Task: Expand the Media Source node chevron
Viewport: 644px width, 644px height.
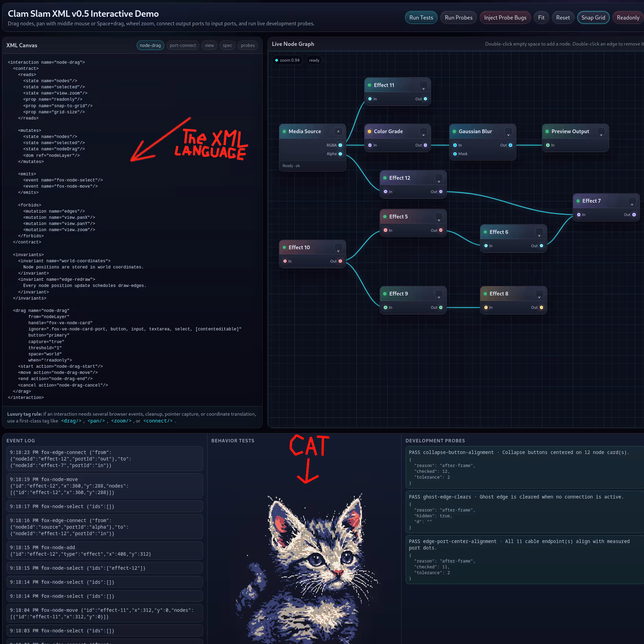Action: [x=338, y=131]
